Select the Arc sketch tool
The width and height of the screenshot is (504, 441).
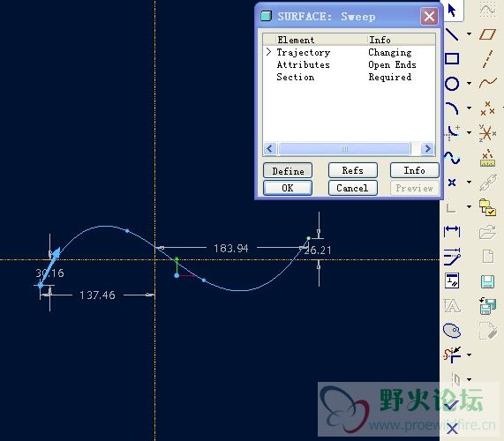pos(452,108)
